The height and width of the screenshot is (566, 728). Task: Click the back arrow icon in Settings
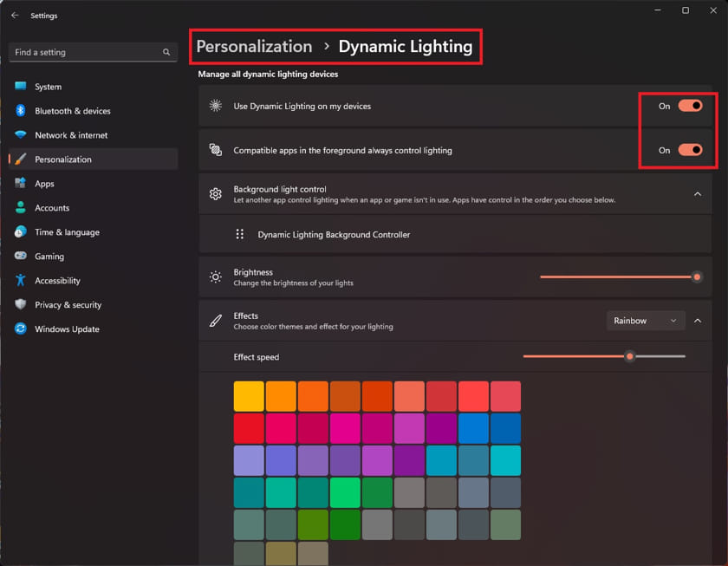coord(15,16)
